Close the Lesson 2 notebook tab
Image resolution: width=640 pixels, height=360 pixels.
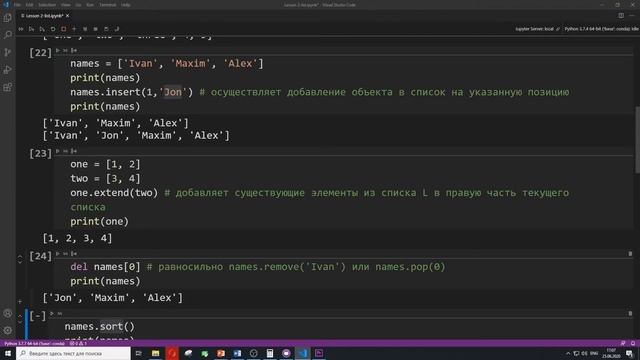pyautogui.click(x=67, y=16)
